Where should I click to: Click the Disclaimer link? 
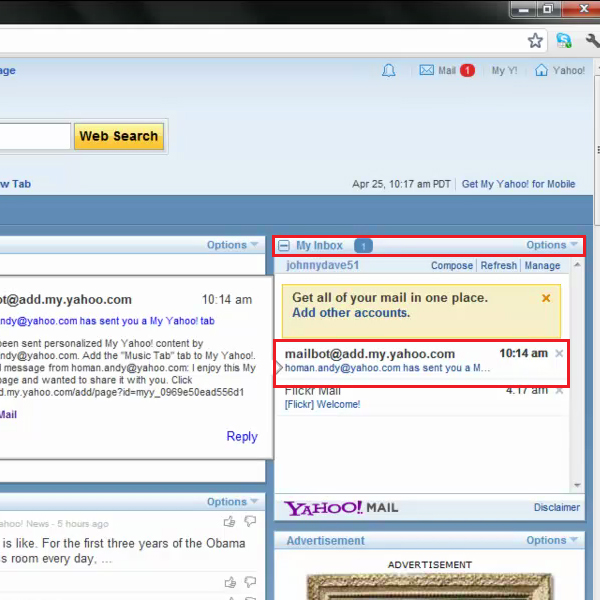coord(556,507)
